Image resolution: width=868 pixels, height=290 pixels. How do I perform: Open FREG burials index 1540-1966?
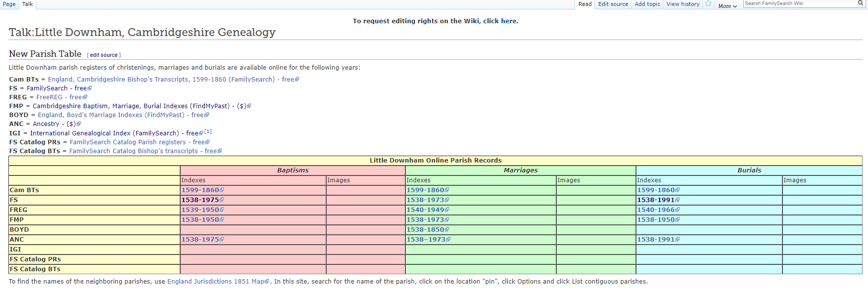click(x=656, y=210)
